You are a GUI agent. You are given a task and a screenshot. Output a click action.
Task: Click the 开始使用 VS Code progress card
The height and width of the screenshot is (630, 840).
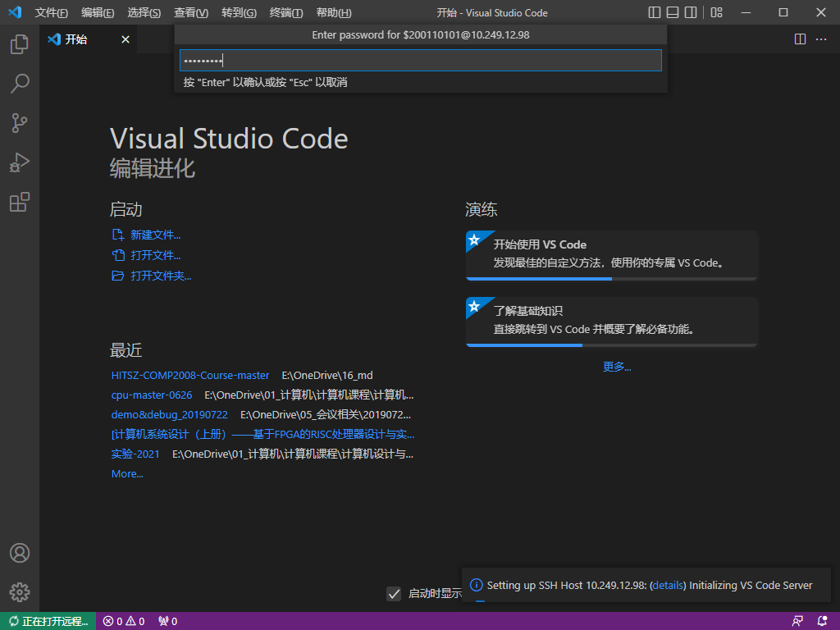coord(611,254)
